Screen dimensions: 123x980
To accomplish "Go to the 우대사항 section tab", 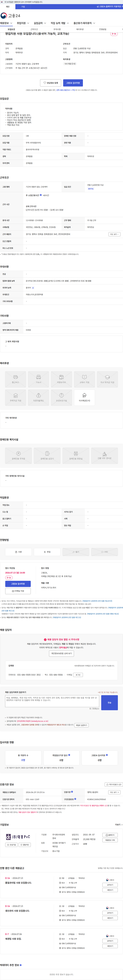I will tap(57, 29).
